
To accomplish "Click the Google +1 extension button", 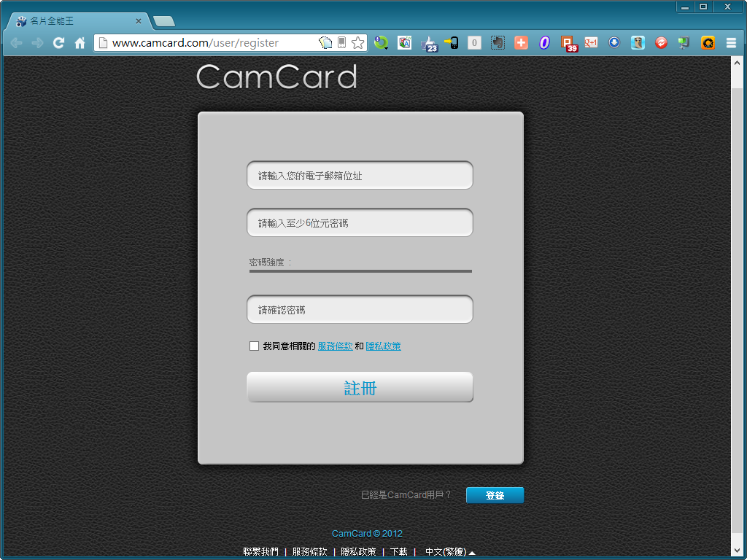I will [591, 42].
